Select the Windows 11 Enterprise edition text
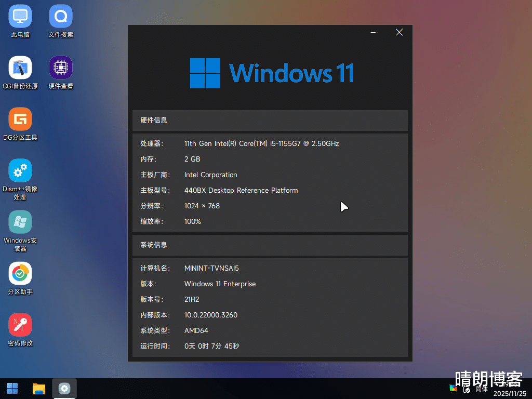Image resolution: width=532 pixels, height=399 pixels. pyautogui.click(x=220, y=284)
